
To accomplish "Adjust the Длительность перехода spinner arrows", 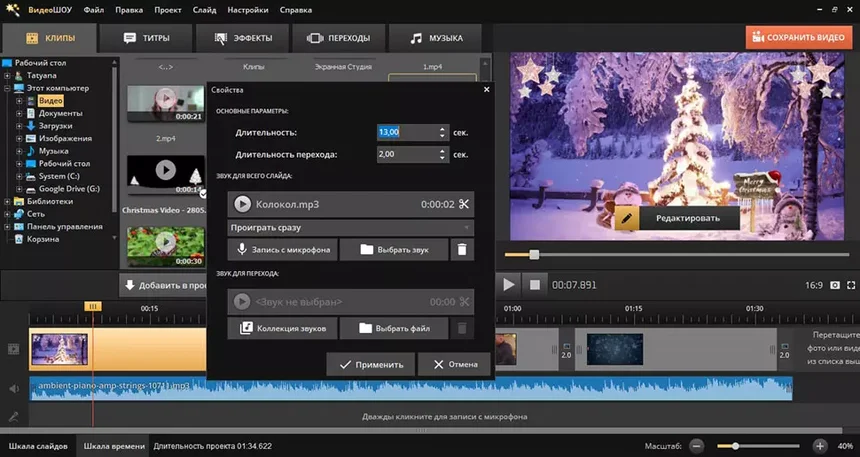I will (x=443, y=154).
